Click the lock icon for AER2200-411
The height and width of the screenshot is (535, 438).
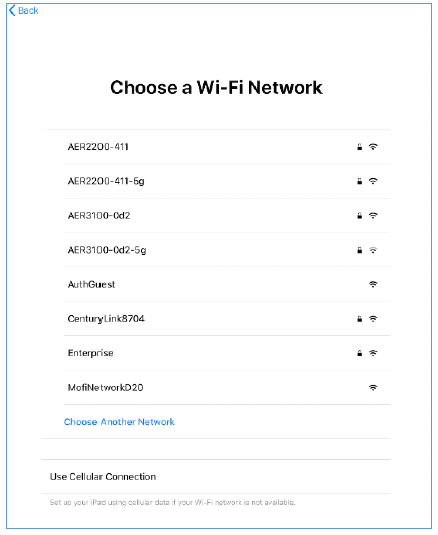click(x=359, y=147)
